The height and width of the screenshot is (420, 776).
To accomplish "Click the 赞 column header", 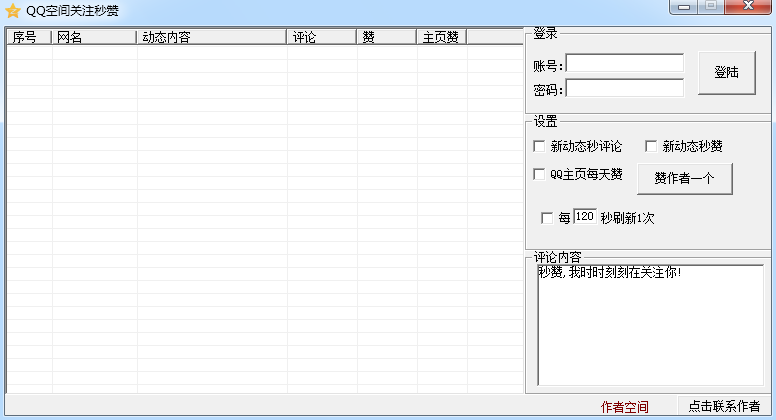I will [387, 37].
